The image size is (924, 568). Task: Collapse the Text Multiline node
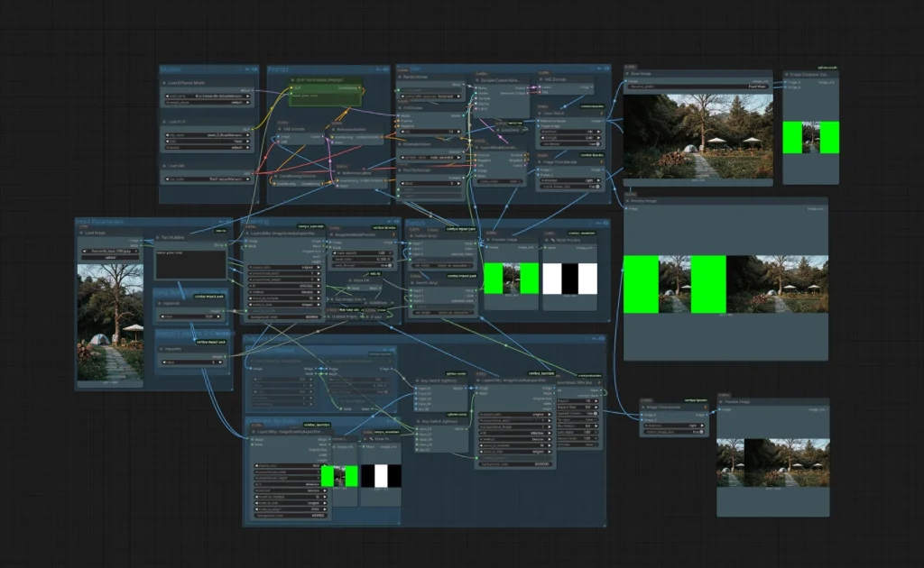(157, 238)
